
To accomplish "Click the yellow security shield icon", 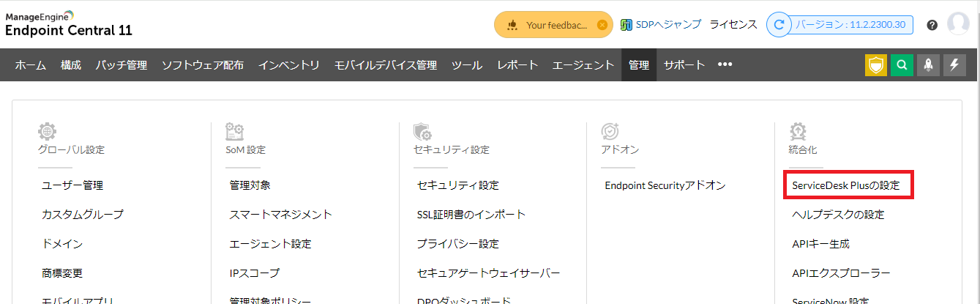I will tap(876, 65).
